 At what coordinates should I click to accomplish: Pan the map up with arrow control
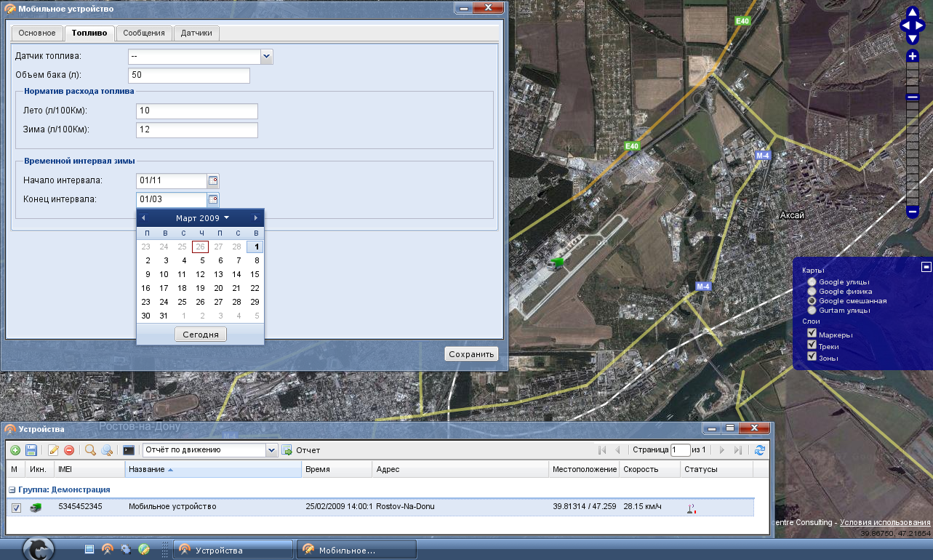[x=913, y=12]
